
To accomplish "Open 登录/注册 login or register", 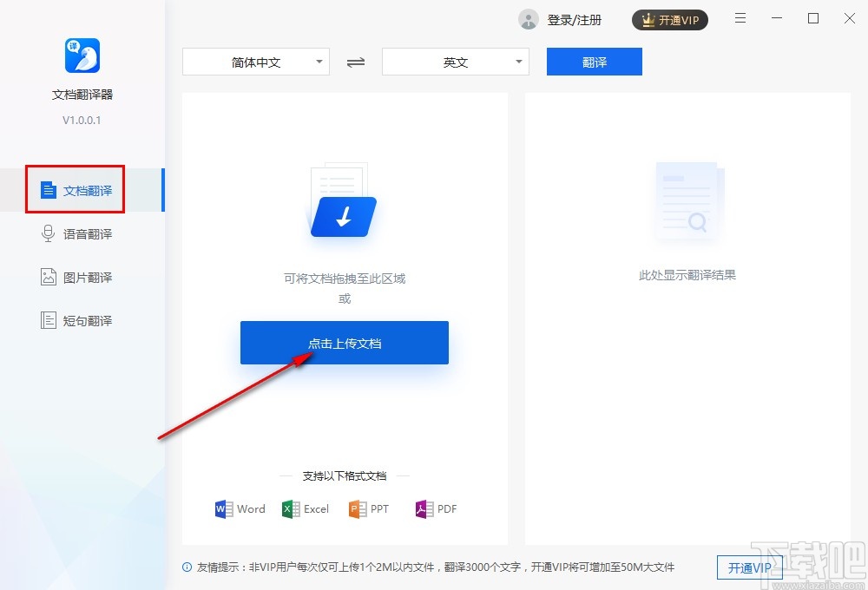I will [574, 20].
